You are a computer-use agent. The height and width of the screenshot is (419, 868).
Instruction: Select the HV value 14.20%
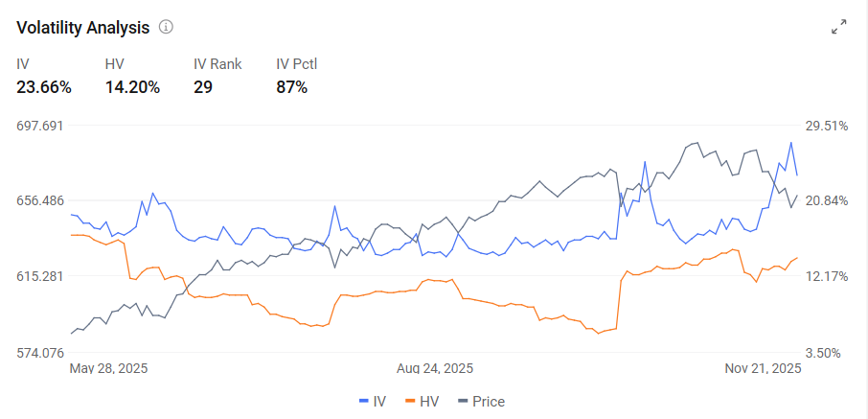(x=132, y=87)
